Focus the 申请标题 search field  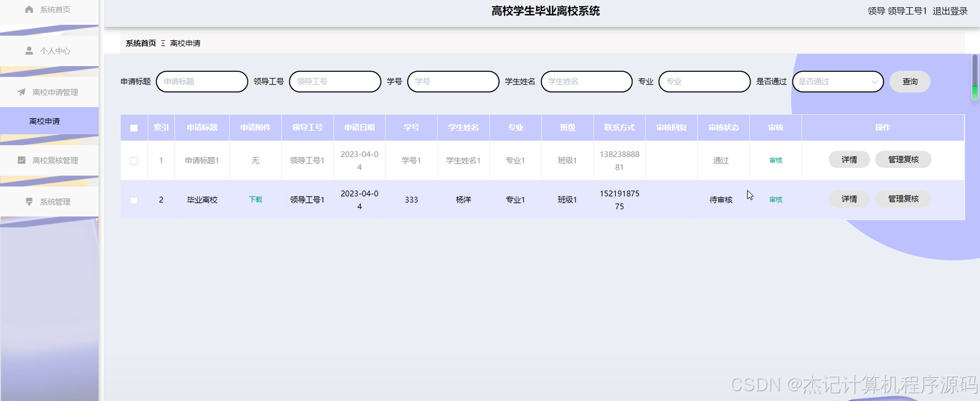click(x=202, y=82)
